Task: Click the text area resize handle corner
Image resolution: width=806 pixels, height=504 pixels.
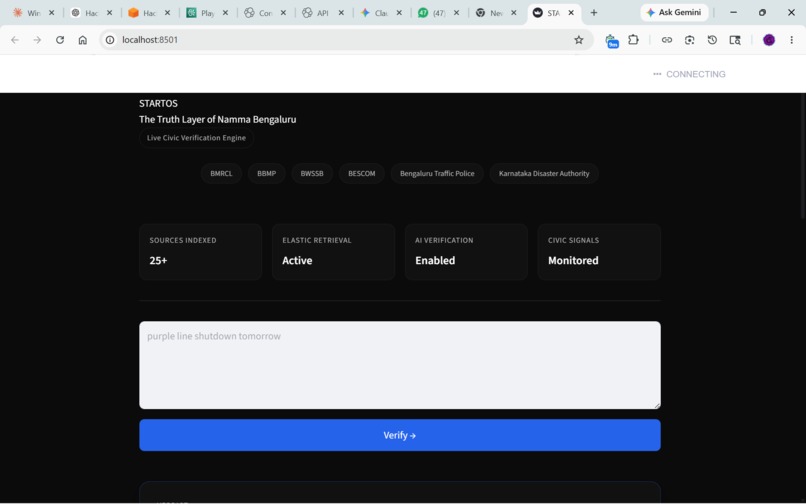Action: pos(656,405)
